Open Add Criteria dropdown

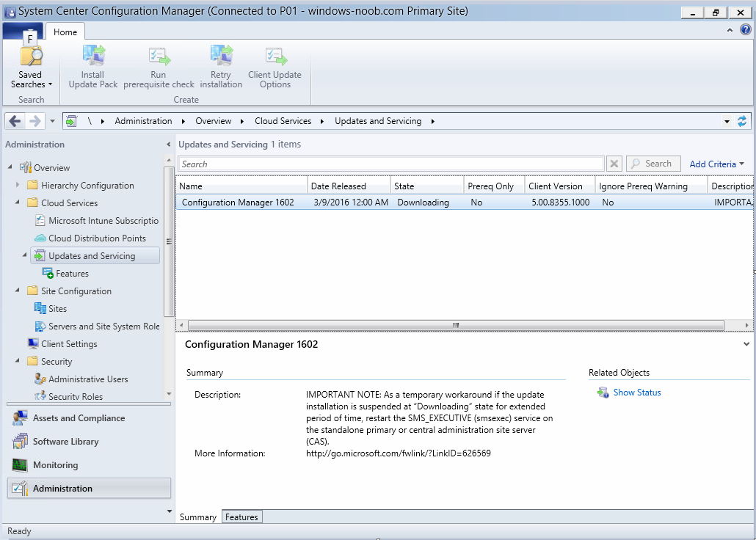pos(717,164)
